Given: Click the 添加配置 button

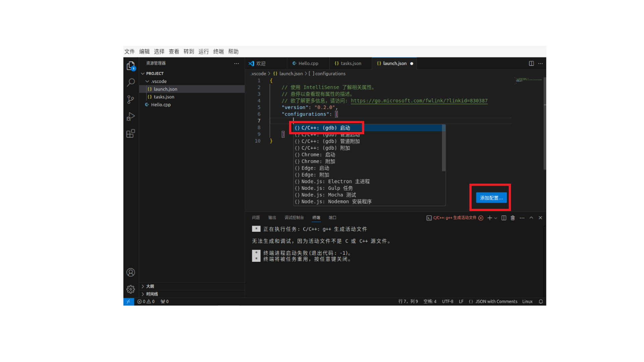Looking at the screenshot, I should [491, 198].
